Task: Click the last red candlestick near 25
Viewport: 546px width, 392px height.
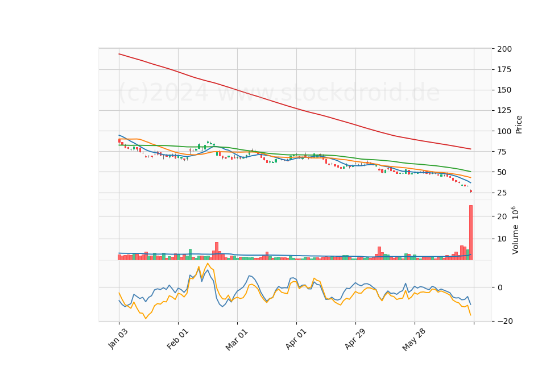Action: (x=471, y=191)
